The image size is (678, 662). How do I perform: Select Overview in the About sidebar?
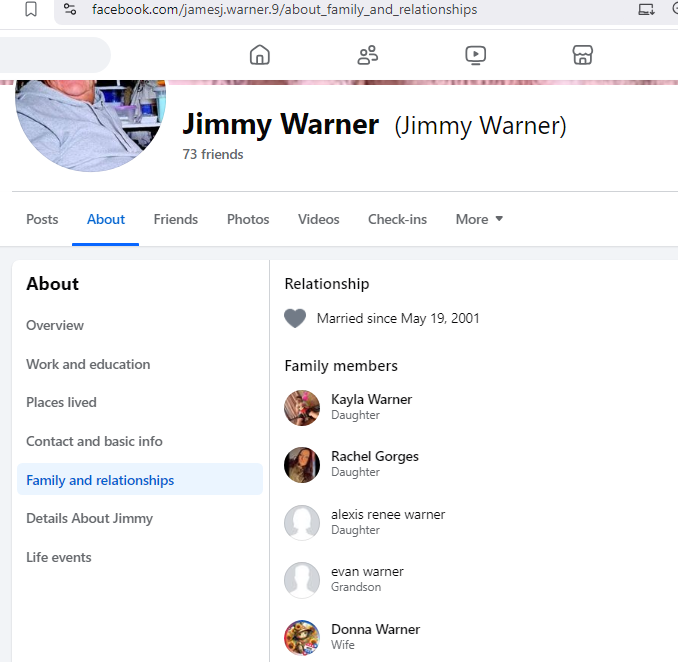55,325
